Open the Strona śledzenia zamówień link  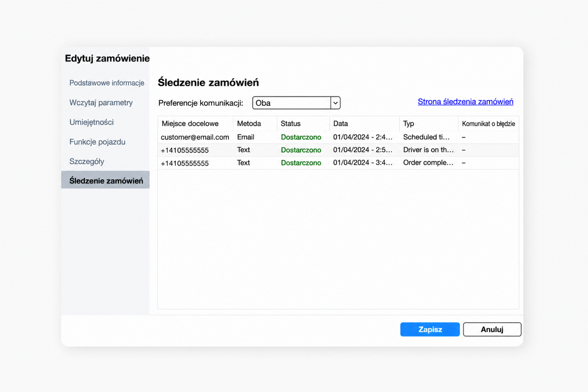tap(465, 102)
